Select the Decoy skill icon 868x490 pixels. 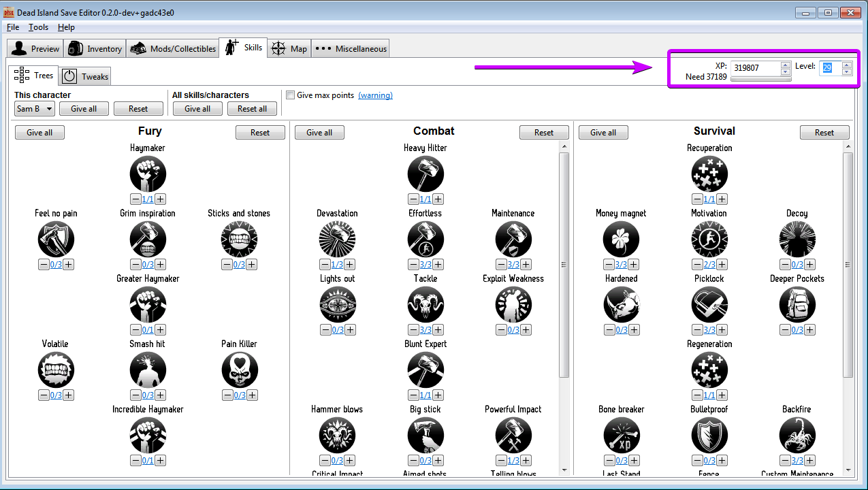coord(797,239)
